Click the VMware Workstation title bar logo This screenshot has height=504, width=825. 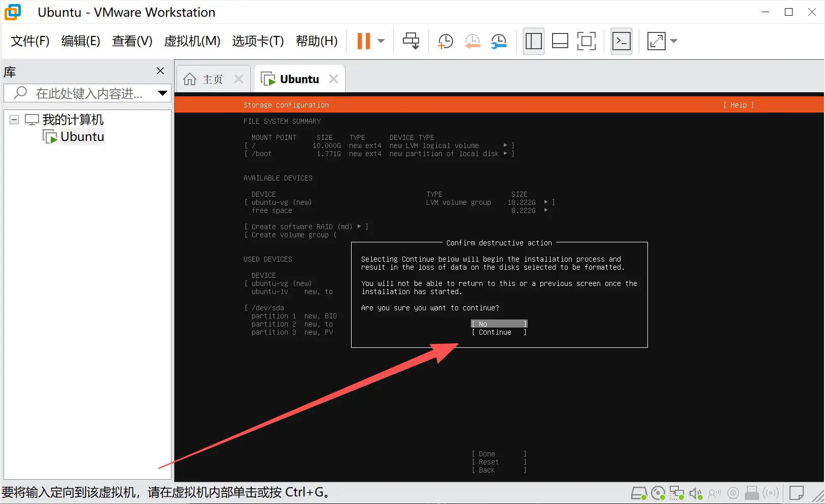[13, 12]
